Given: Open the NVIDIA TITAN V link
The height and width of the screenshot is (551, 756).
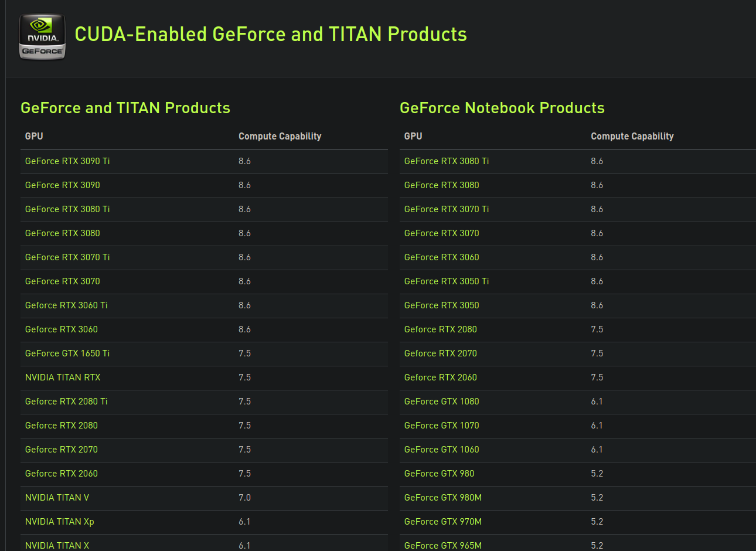Looking at the screenshot, I should coord(57,498).
